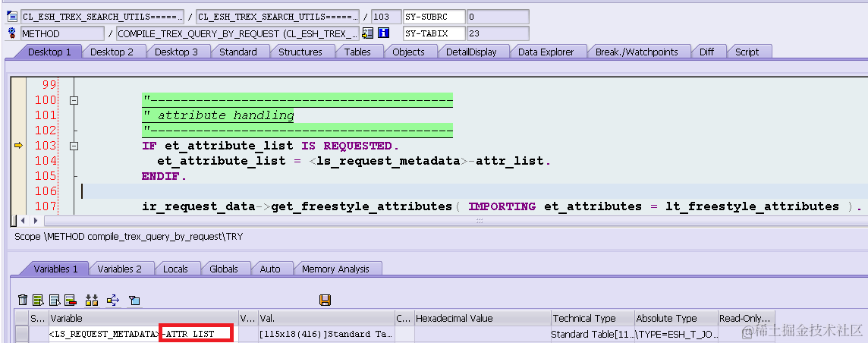Go to the Objects tab
The image size is (868, 343).
point(408,52)
